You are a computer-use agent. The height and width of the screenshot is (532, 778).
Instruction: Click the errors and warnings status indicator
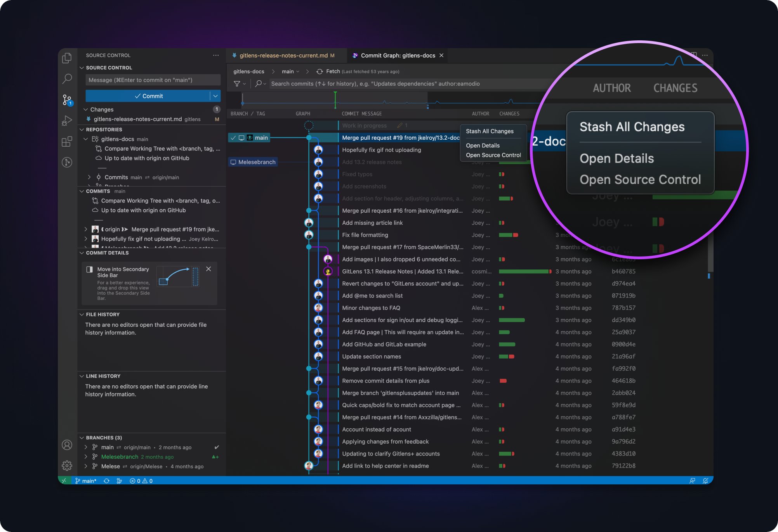tap(141, 481)
